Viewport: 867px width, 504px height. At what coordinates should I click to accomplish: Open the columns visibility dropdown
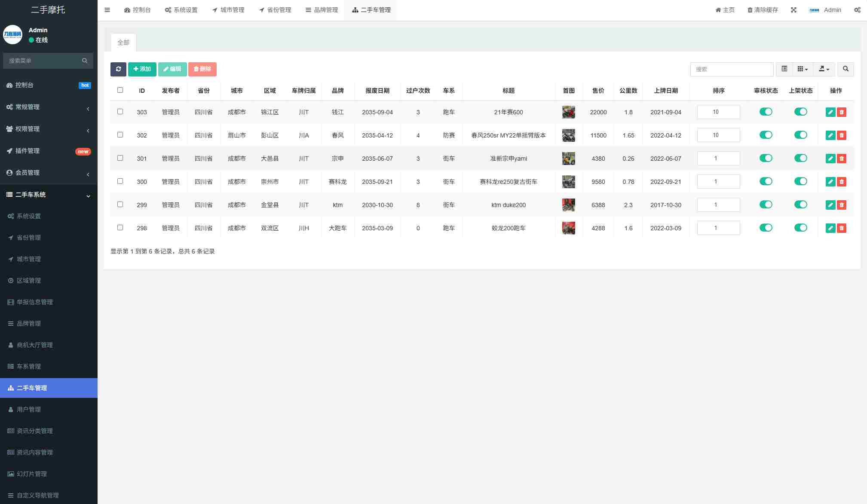[802, 69]
